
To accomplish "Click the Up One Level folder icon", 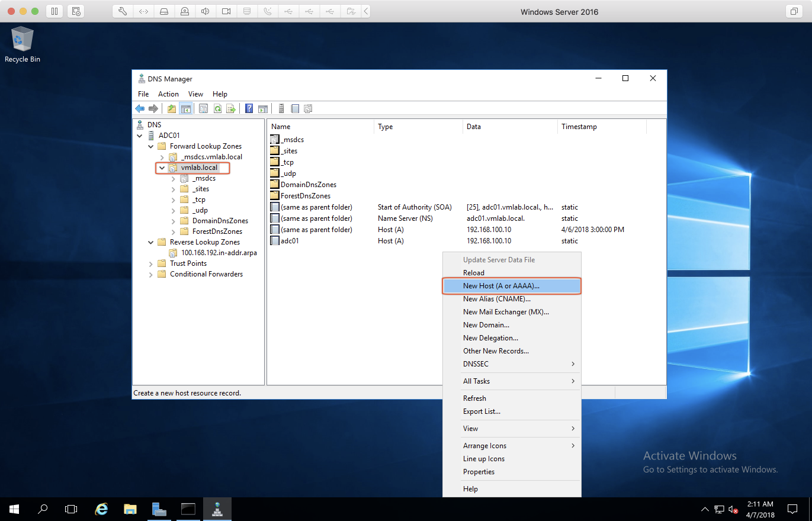I will click(172, 108).
